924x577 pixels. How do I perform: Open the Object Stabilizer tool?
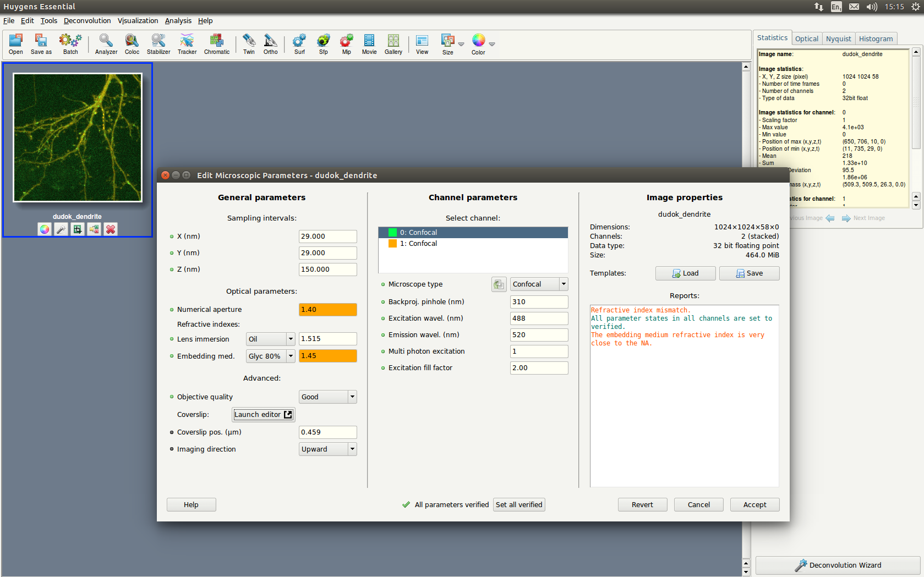click(158, 43)
